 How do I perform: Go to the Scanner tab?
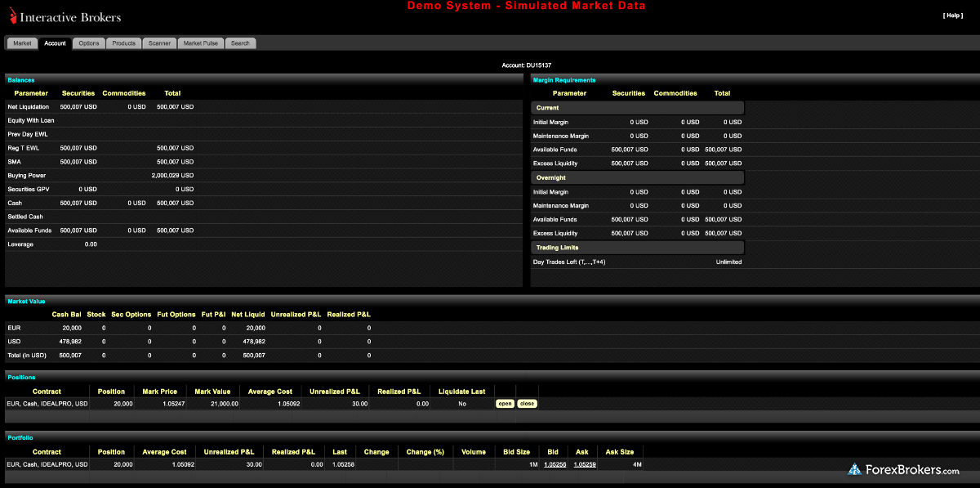tap(159, 43)
